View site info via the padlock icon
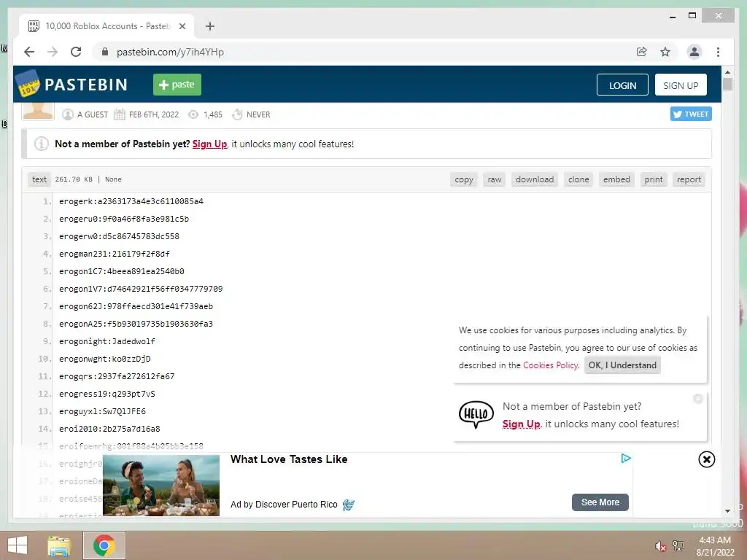Screen dimensions: 747x560 click(105, 52)
